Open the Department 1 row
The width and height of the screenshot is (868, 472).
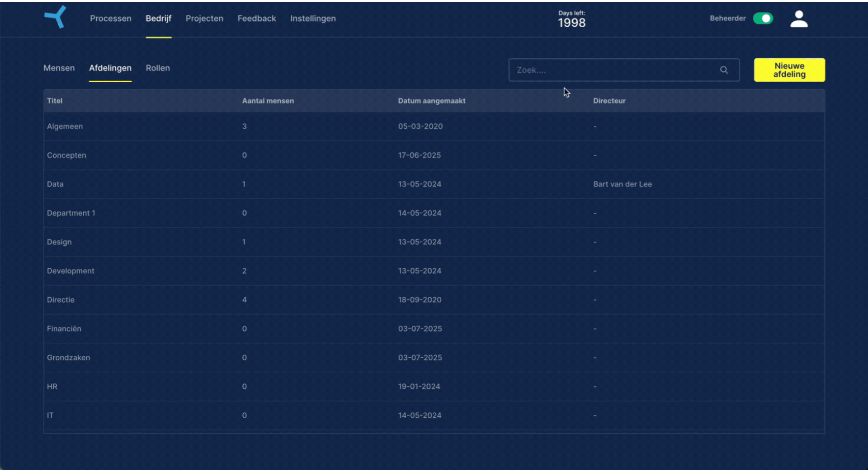(434, 213)
